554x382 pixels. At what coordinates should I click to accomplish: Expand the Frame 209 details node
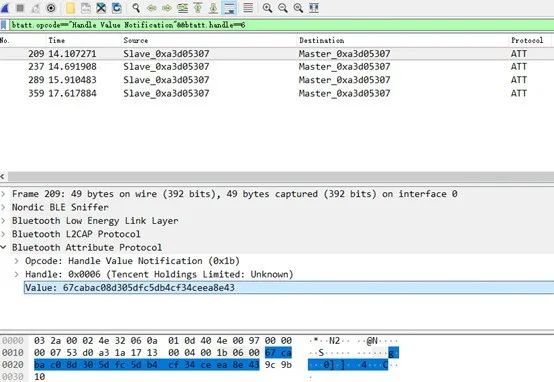3,194
